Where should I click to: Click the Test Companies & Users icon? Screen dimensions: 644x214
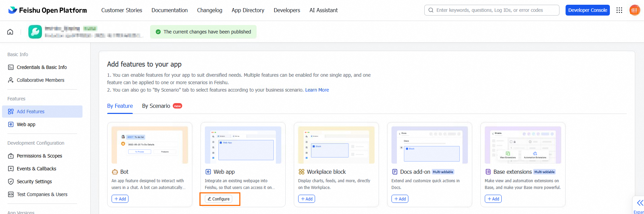tap(11, 194)
